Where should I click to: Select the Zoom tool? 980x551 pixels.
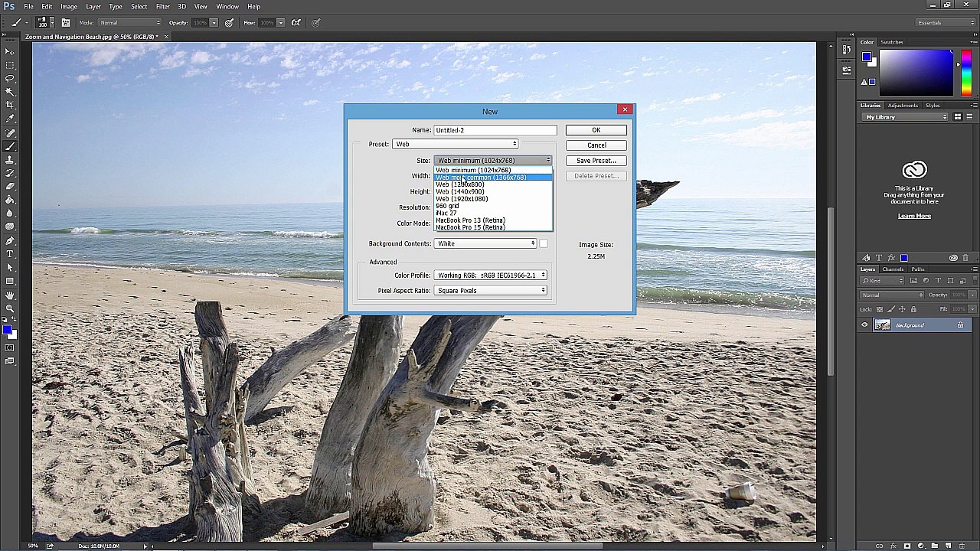coord(9,308)
